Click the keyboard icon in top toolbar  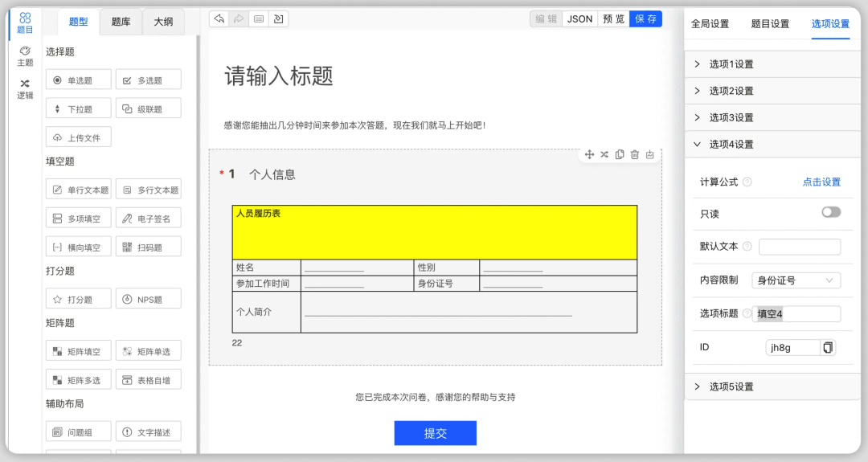tap(259, 18)
